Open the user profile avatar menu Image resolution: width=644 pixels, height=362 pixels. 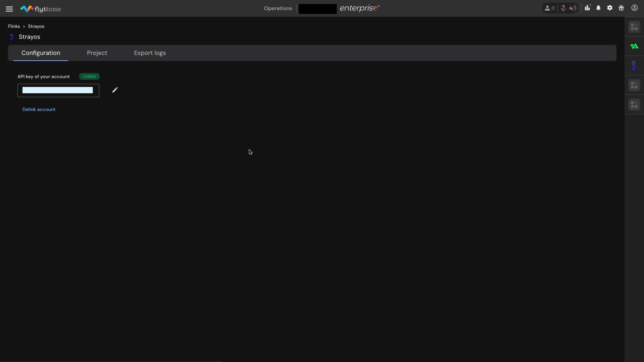tap(635, 8)
